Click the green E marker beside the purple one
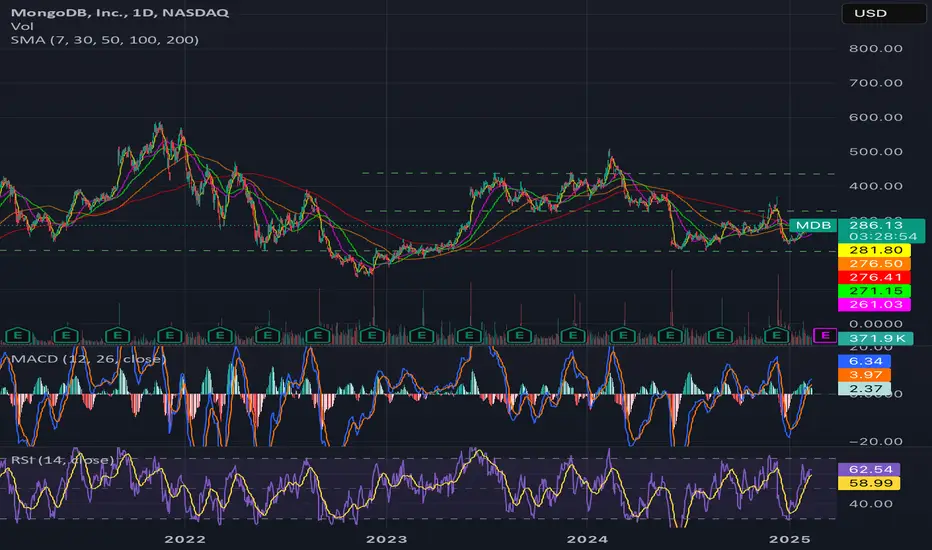This screenshot has width=932, height=550. (776, 335)
